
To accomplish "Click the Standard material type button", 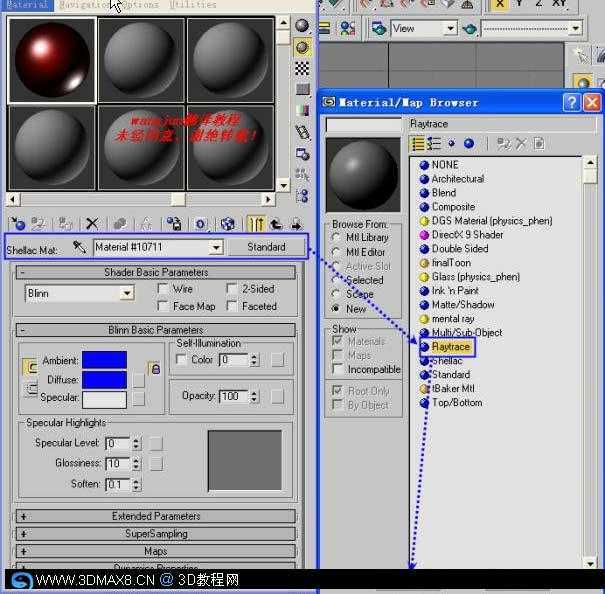I will tap(266, 247).
